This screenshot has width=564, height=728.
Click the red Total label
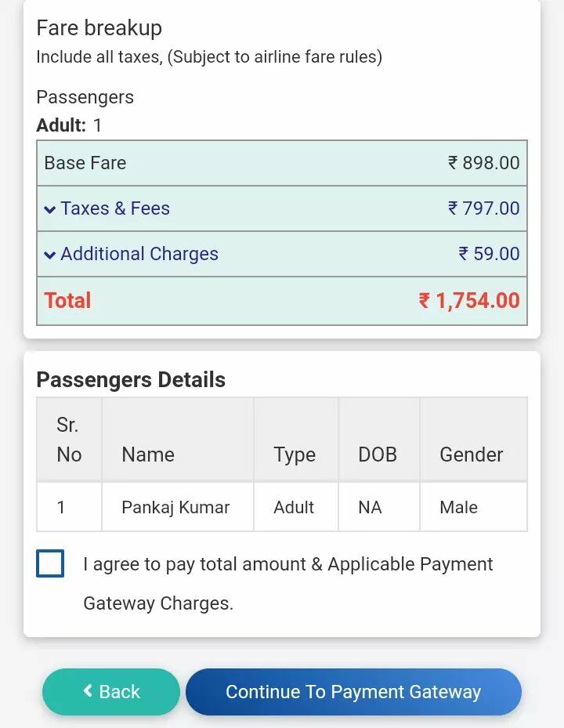pos(68,301)
